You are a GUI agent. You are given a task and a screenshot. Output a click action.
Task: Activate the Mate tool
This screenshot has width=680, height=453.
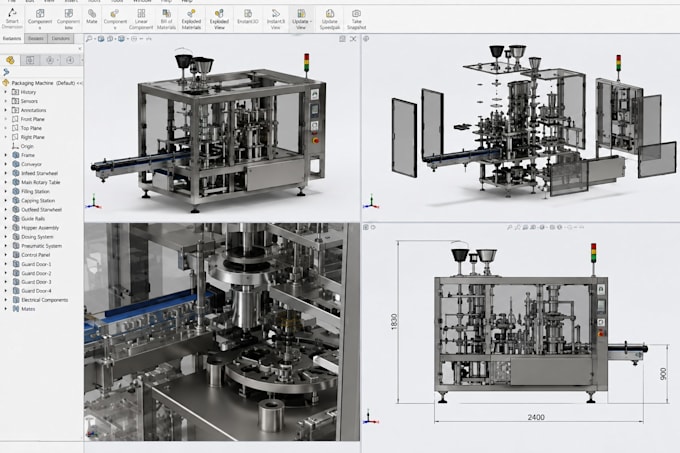92,16
